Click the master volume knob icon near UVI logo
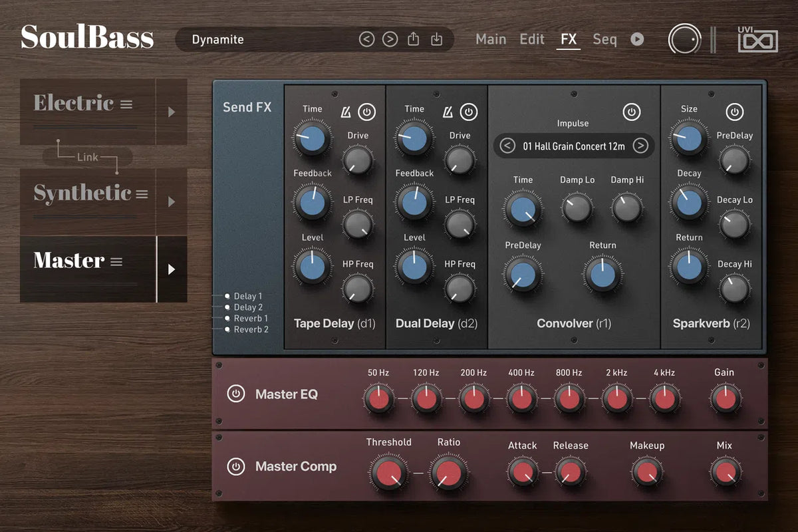The width and height of the screenshot is (798, 532). click(684, 39)
